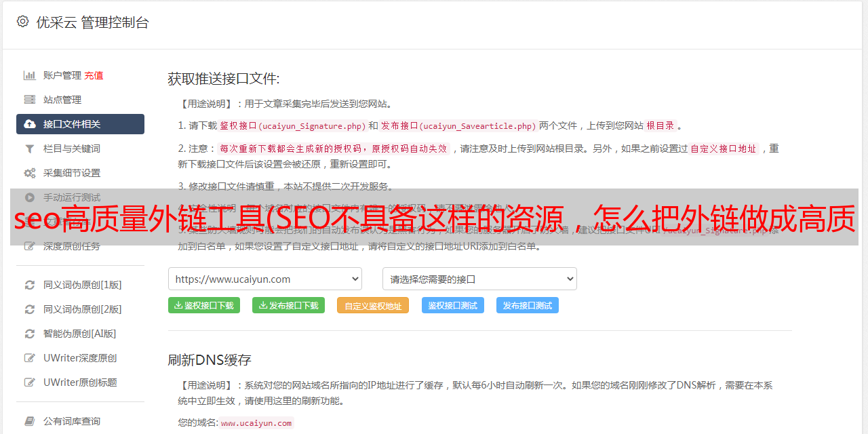Click the red 充值 recharge link

[x=94, y=75]
